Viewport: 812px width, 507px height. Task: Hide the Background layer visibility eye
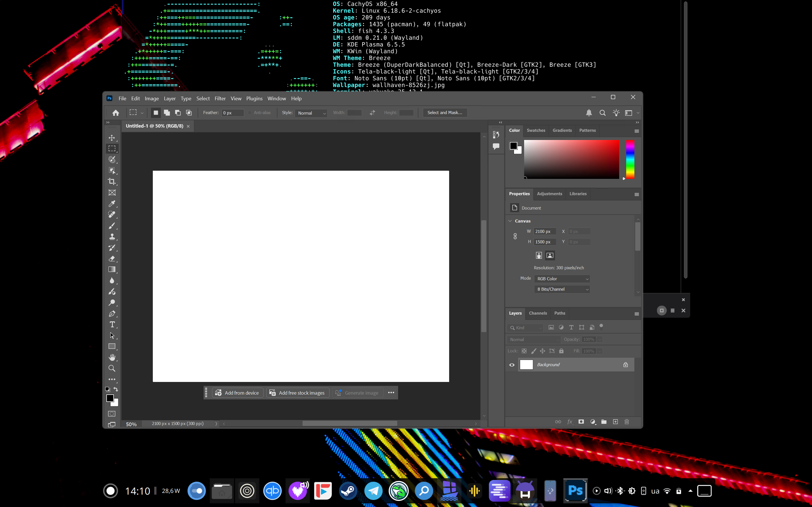(512, 365)
